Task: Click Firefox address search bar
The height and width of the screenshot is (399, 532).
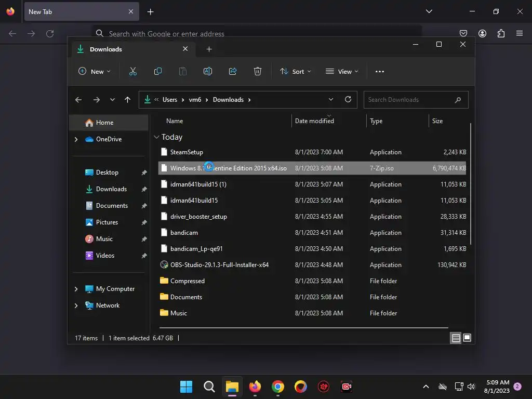Action: [x=257, y=34]
